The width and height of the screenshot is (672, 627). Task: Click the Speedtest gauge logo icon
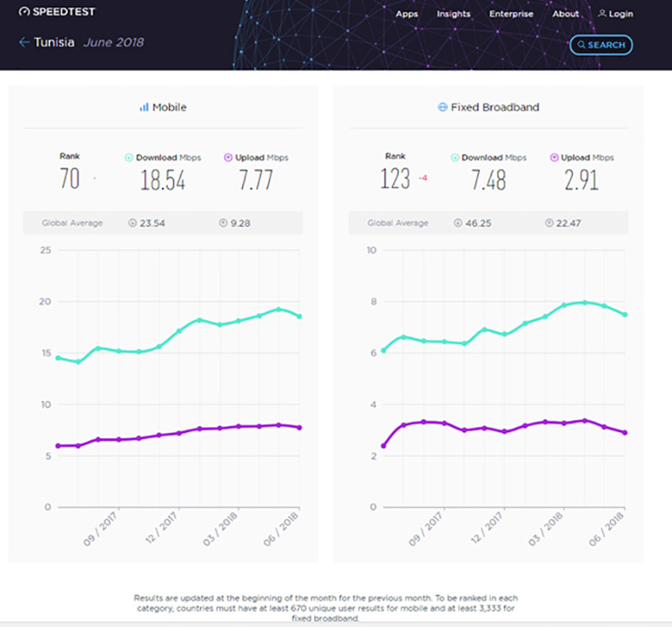pyautogui.click(x=24, y=12)
